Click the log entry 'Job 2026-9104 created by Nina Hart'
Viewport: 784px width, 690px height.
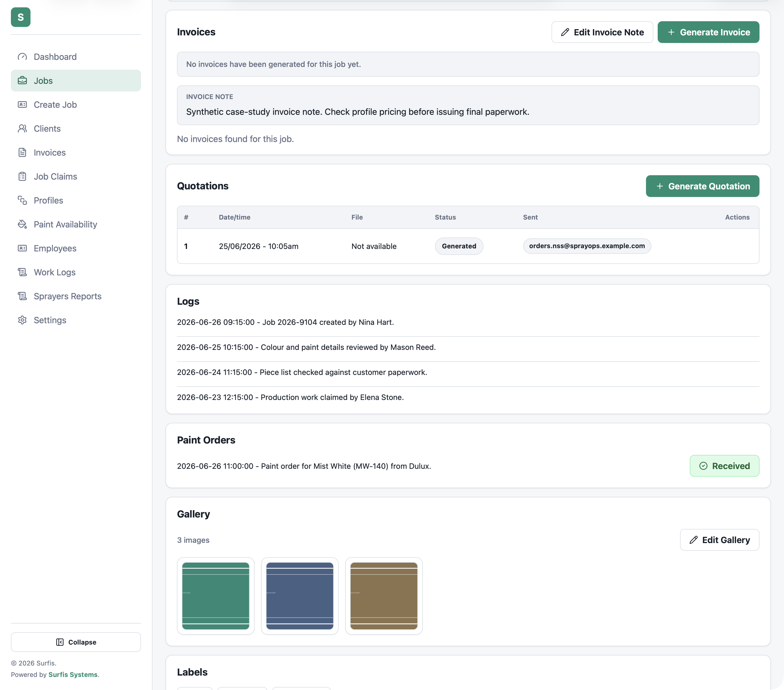click(285, 322)
